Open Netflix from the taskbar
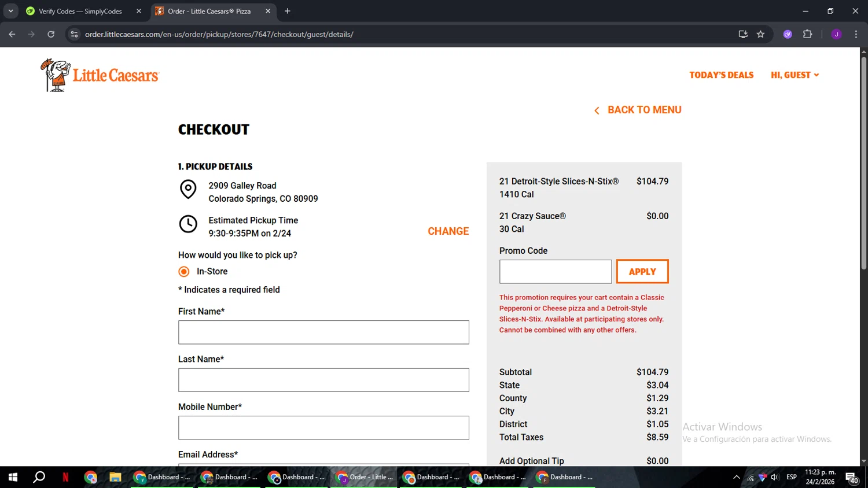The height and width of the screenshot is (488, 868). click(65, 477)
